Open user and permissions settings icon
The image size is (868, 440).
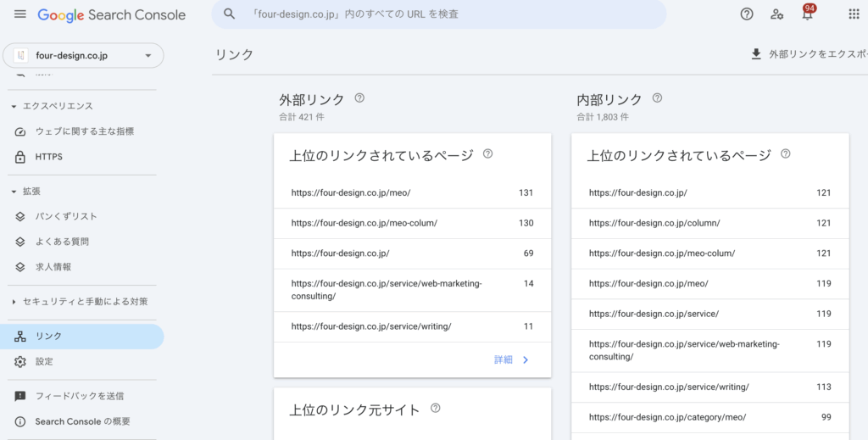(776, 14)
